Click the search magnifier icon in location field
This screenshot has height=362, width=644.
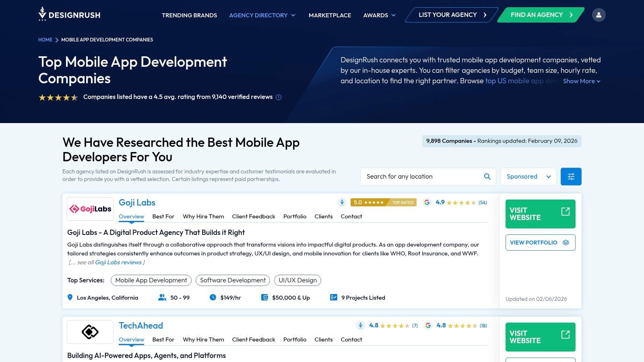click(487, 177)
